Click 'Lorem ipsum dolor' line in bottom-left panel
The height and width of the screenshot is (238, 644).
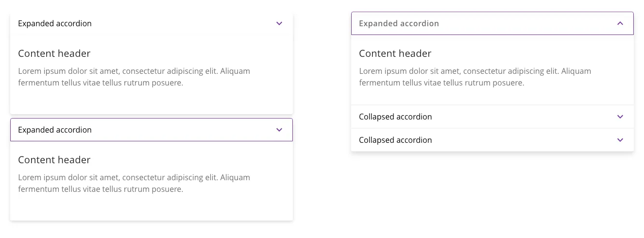(134, 177)
